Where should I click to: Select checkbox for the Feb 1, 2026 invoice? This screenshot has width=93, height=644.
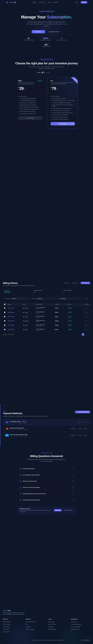(x=5, y=325)
